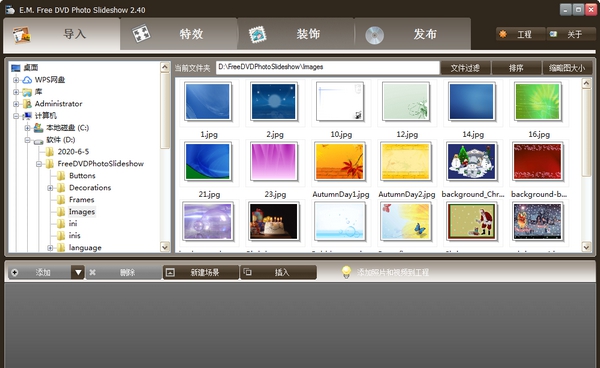
Task: Click the 工程 project button
Action: [521, 34]
